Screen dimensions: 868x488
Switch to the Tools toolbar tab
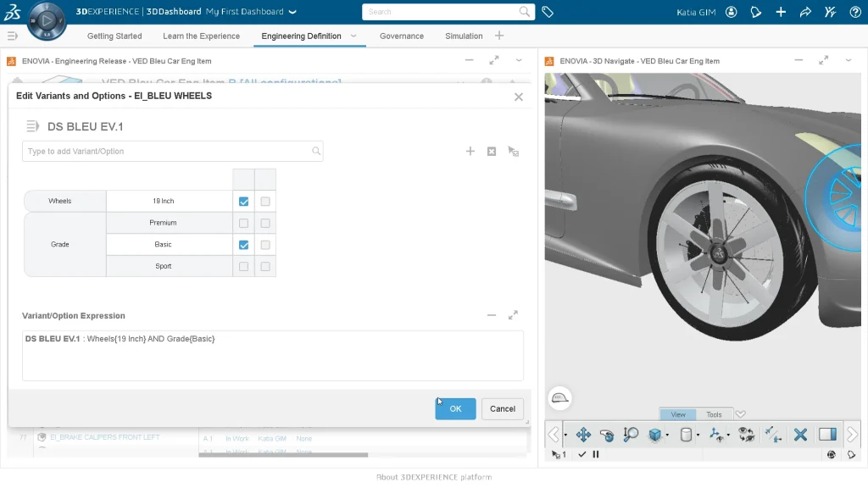[x=714, y=414]
